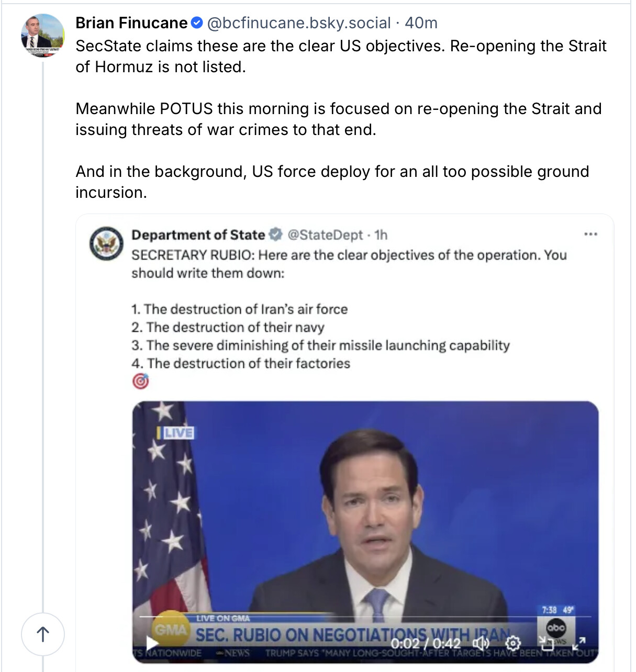Open video settings gear
The height and width of the screenshot is (672, 636).
coord(514,643)
